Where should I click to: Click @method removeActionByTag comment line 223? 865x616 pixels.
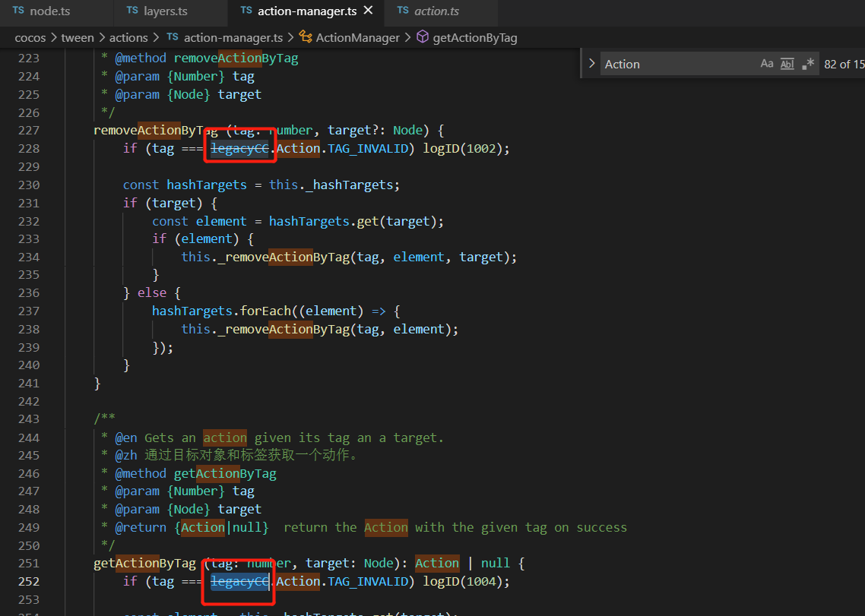pyautogui.click(x=206, y=58)
